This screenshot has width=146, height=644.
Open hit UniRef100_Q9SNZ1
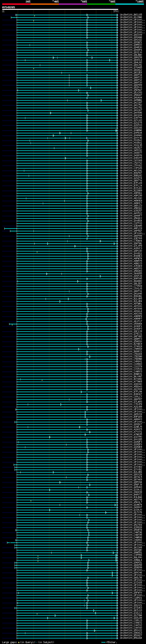click(131, 42)
